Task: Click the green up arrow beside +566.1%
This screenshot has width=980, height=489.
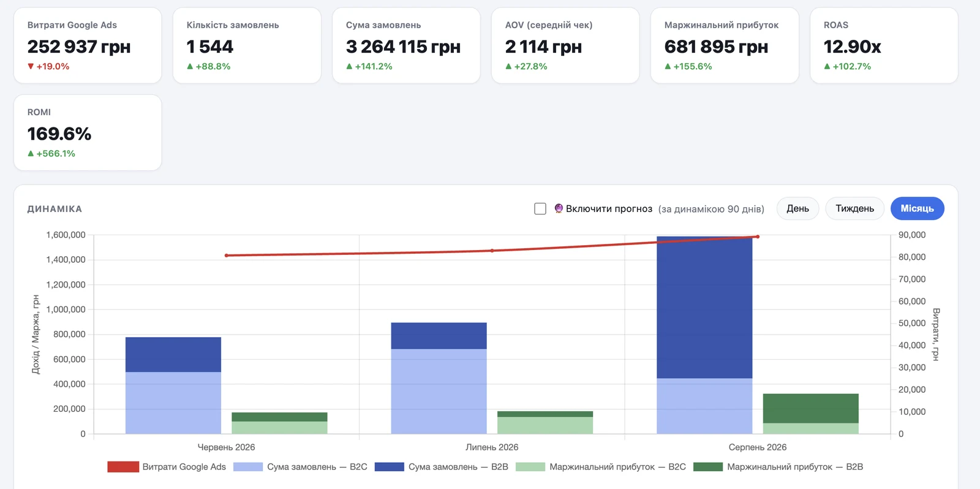Action: click(31, 153)
